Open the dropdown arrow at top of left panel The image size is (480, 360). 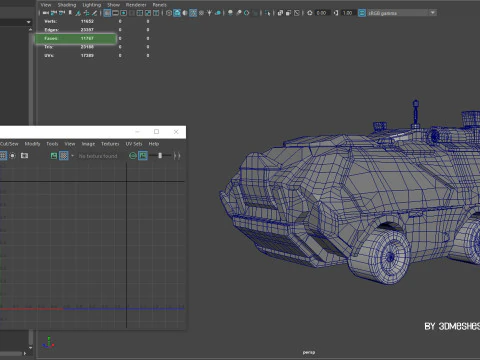coord(29,22)
